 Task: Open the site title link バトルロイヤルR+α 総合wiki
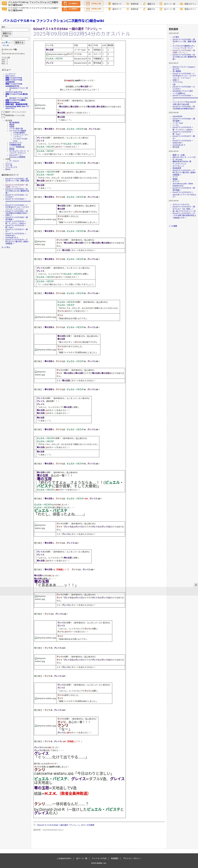[x=54, y=21]
